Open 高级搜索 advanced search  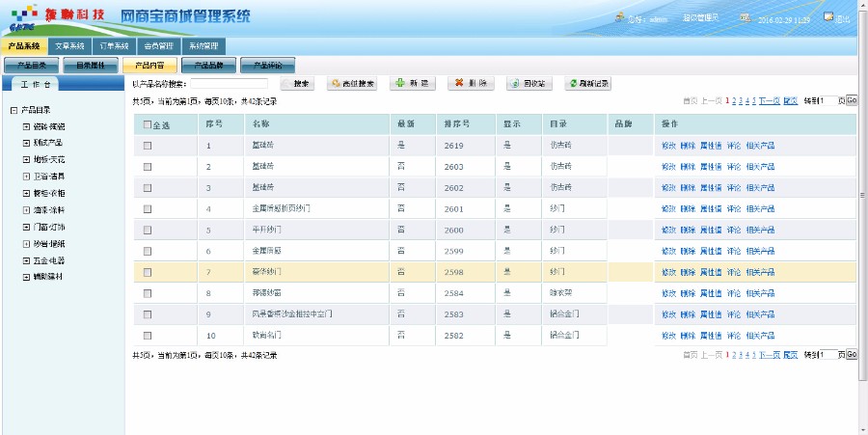click(352, 84)
